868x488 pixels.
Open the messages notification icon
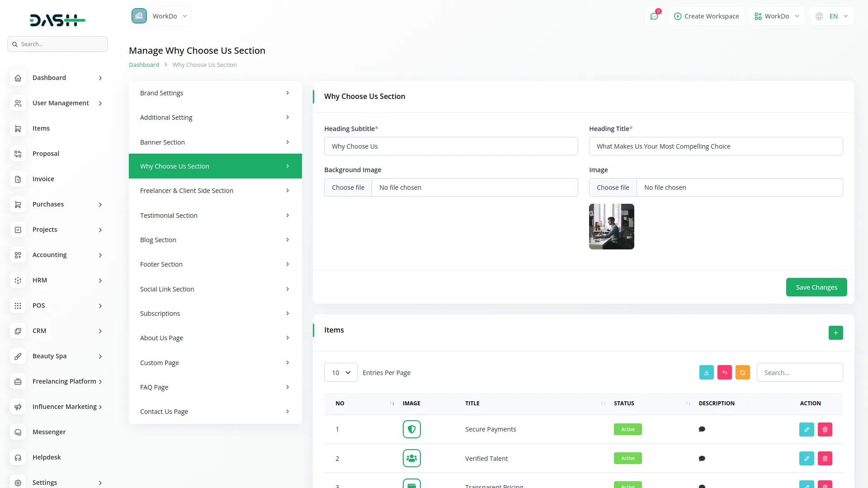point(654,16)
